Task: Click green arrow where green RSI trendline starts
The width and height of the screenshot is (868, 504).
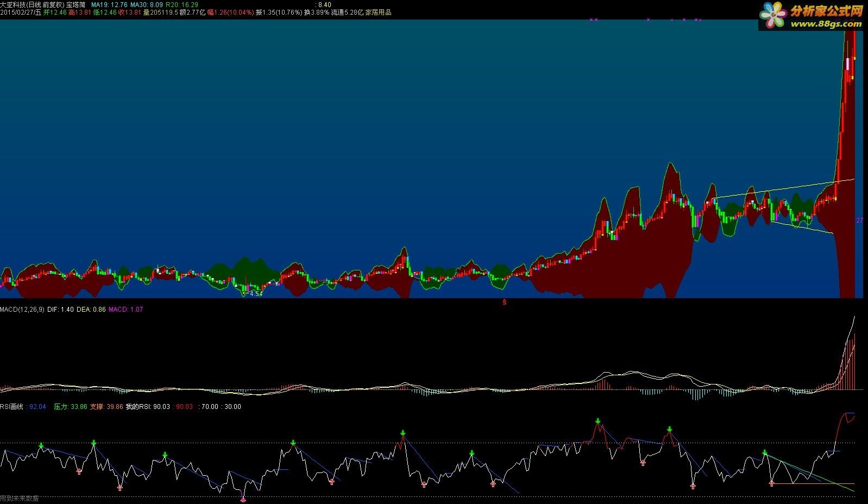Action: click(x=764, y=452)
